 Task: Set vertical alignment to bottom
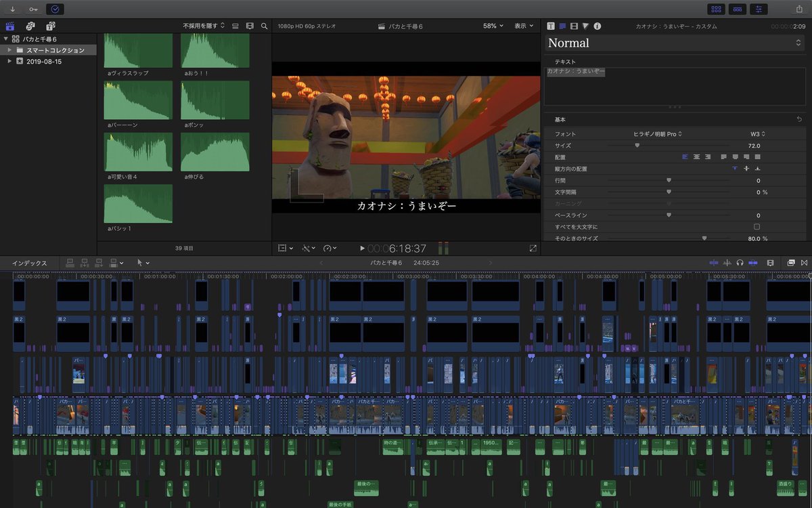click(x=757, y=168)
